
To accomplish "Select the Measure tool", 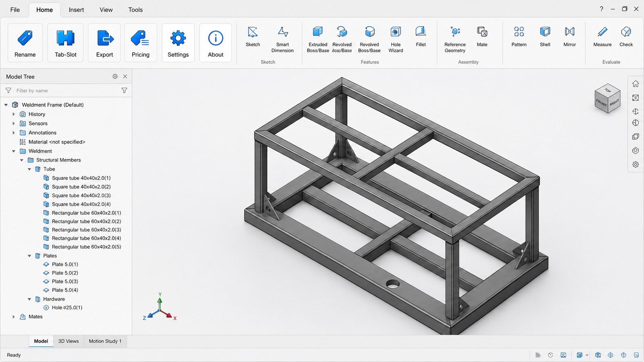I will [602, 37].
